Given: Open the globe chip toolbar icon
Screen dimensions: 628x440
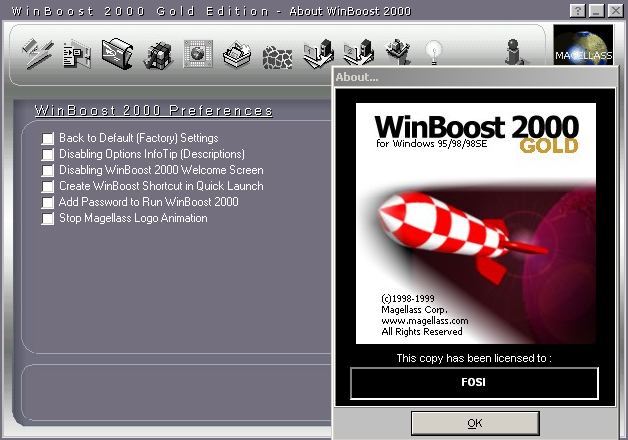Looking at the screenshot, I should 198,54.
